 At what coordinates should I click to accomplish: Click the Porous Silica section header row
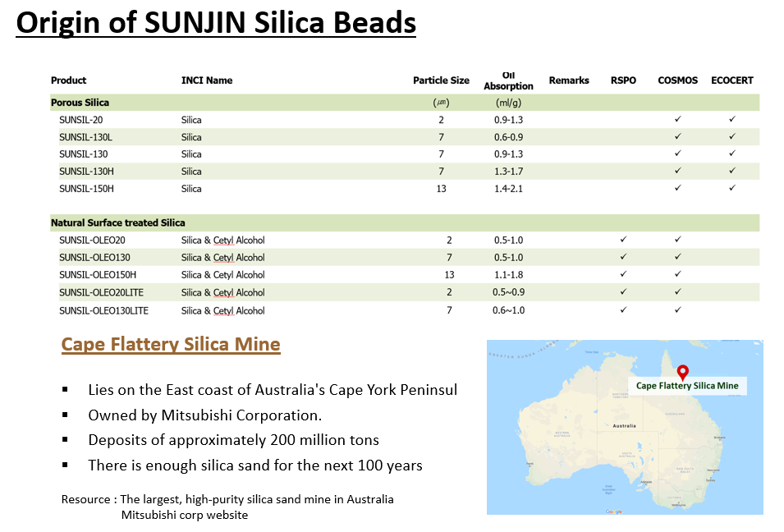tap(80, 103)
